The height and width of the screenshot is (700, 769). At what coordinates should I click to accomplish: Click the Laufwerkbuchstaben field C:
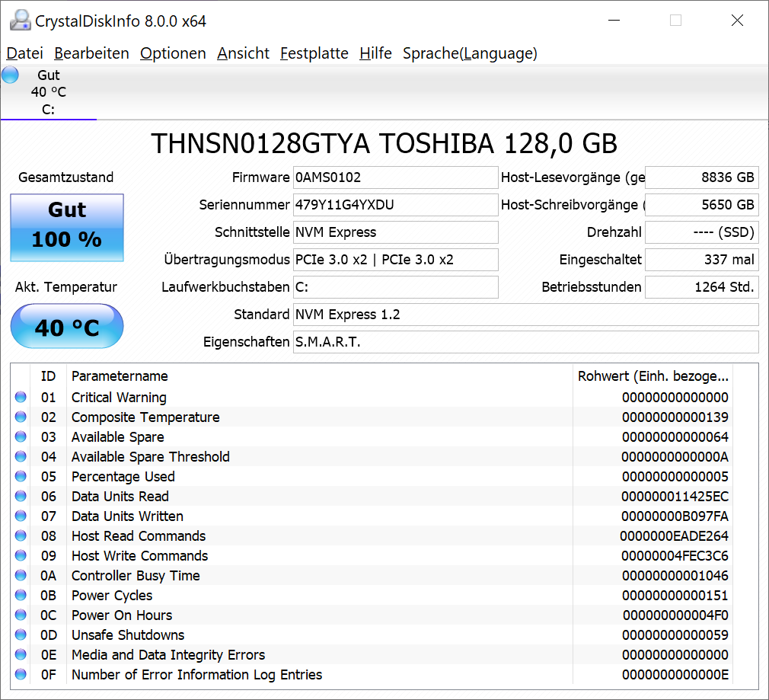pos(395,287)
